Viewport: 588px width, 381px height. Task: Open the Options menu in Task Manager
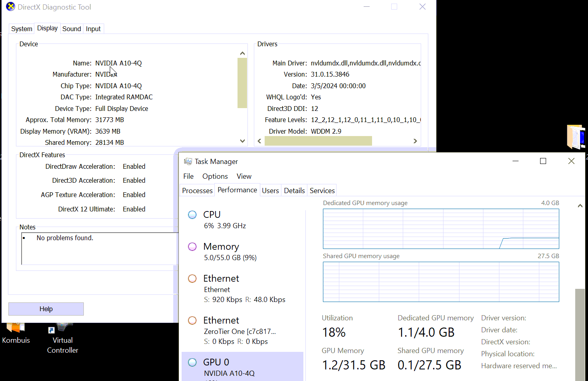215,176
